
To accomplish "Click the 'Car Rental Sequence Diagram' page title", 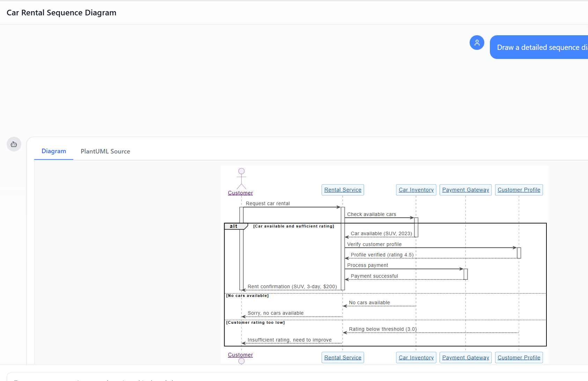I will (61, 13).
